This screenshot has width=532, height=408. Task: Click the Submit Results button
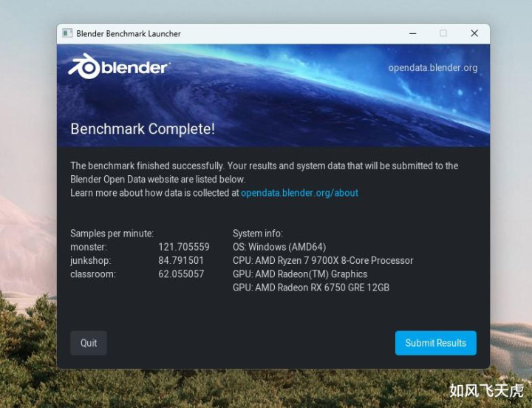436,343
